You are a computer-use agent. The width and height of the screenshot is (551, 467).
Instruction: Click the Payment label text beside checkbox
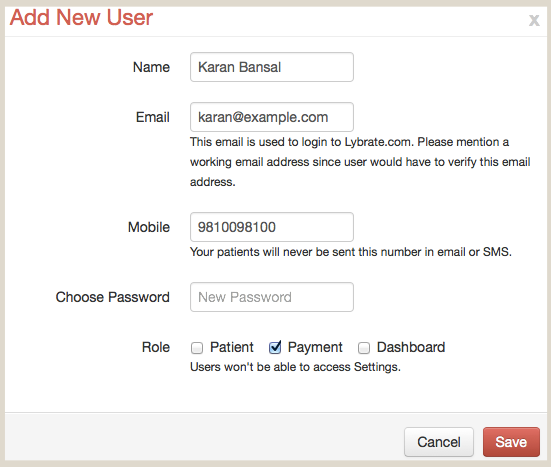pos(315,347)
